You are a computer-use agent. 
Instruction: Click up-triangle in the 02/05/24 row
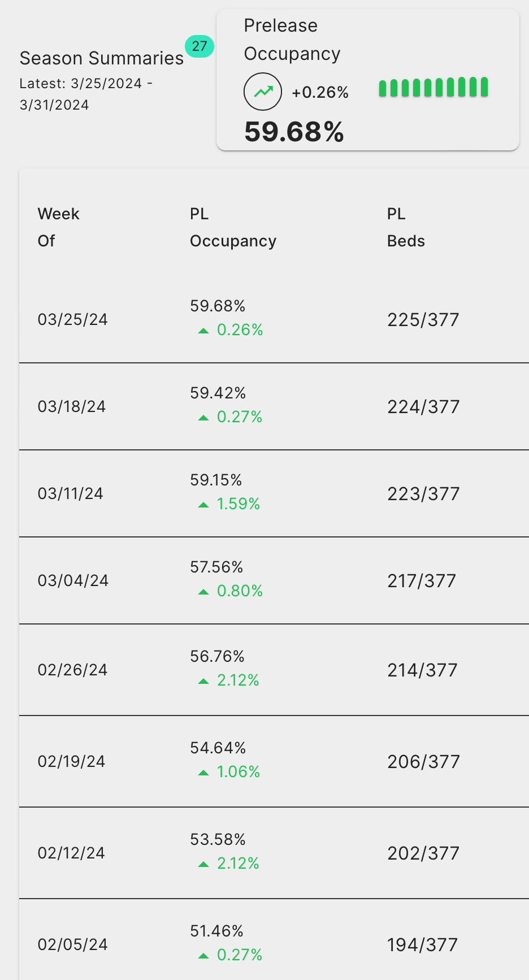203,956
